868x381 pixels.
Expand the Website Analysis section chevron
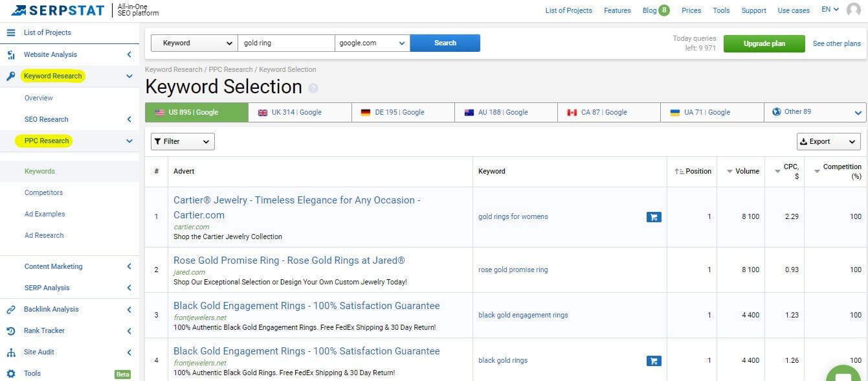click(129, 54)
